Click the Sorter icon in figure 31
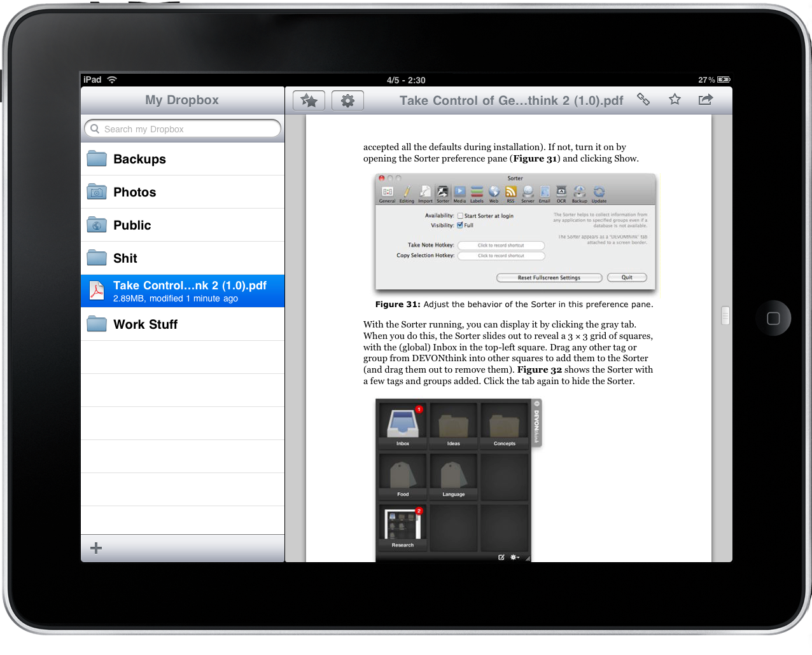This screenshot has width=812, height=655. pos(442,193)
